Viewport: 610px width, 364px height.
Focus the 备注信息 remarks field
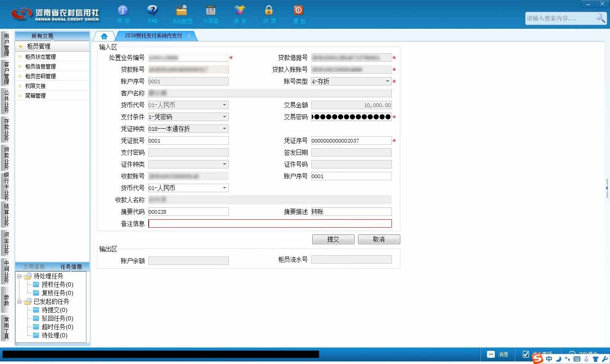coord(270,223)
